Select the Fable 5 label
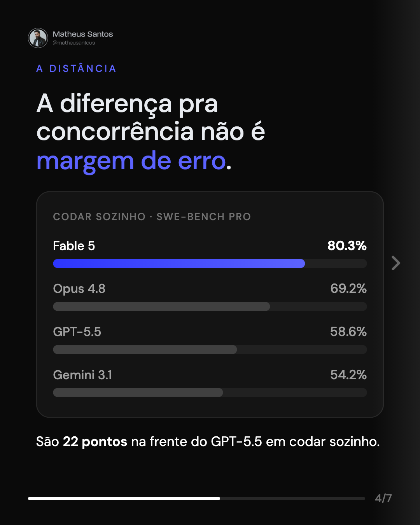Screen dimensions: 420x525 click(74, 246)
